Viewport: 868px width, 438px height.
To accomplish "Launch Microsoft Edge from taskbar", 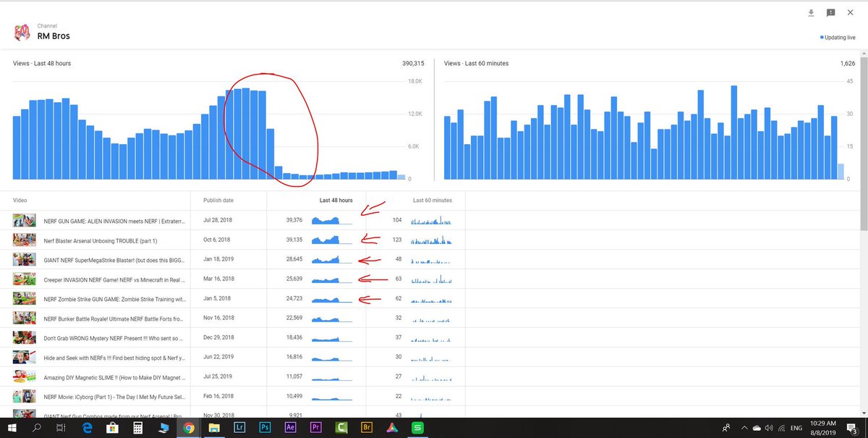I will click(87, 428).
